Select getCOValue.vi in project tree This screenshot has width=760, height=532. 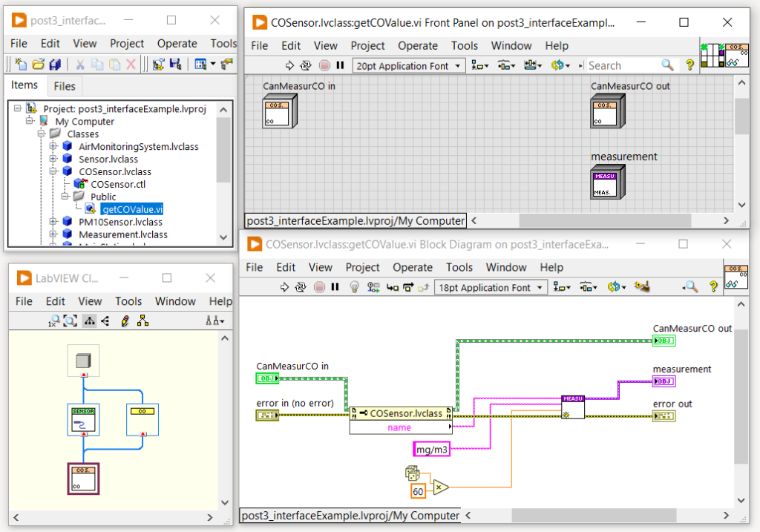pyautogui.click(x=132, y=209)
